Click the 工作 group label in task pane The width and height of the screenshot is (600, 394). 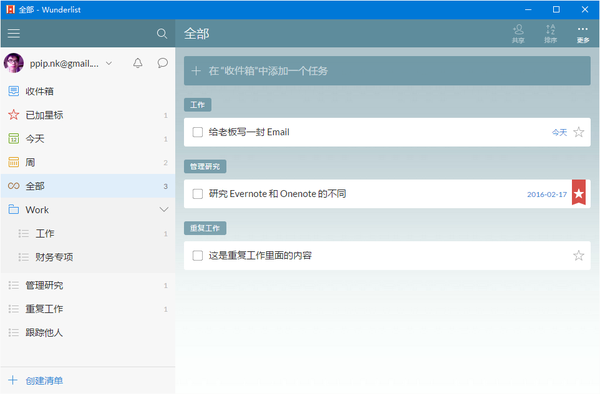click(197, 105)
